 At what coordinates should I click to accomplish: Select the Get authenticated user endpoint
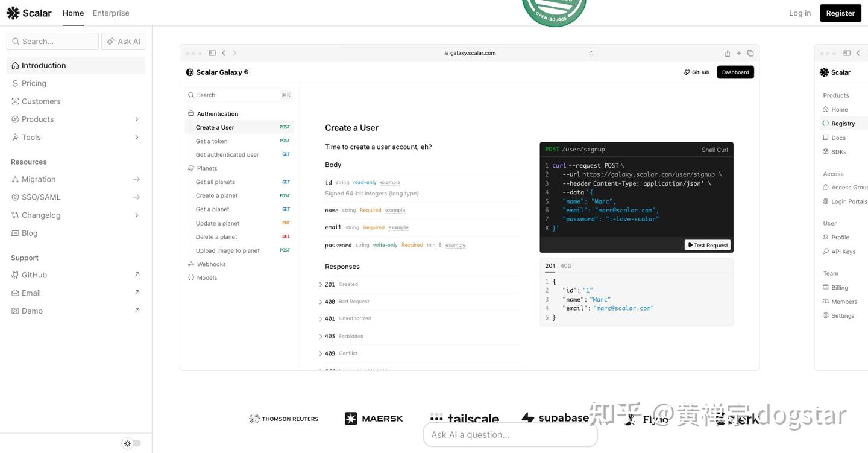click(x=239, y=154)
